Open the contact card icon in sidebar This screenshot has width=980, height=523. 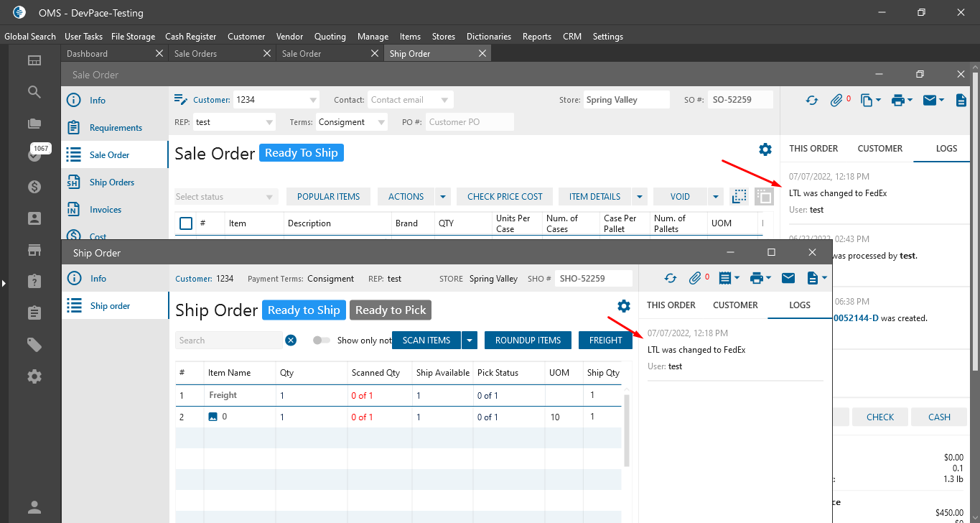(34, 218)
